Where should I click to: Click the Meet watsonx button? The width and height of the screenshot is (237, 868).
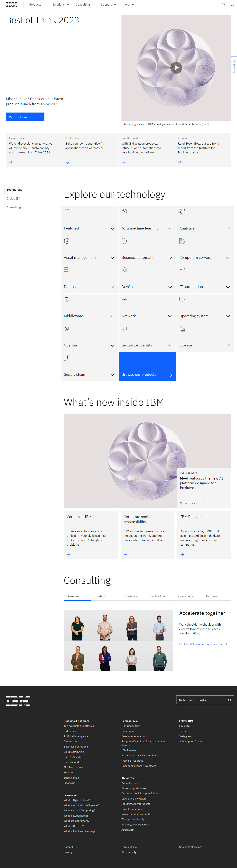pyautogui.click(x=25, y=117)
